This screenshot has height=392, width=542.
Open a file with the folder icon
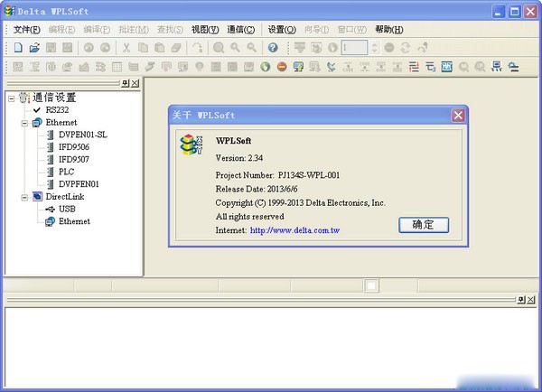pos(34,47)
